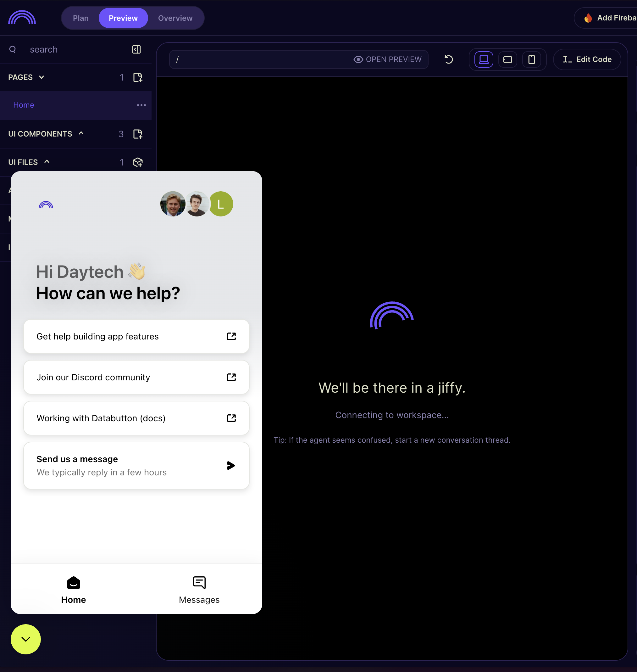This screenshot has height=672, width=637.
Task: Select the Home page row
Action: (x=76, y=105)
